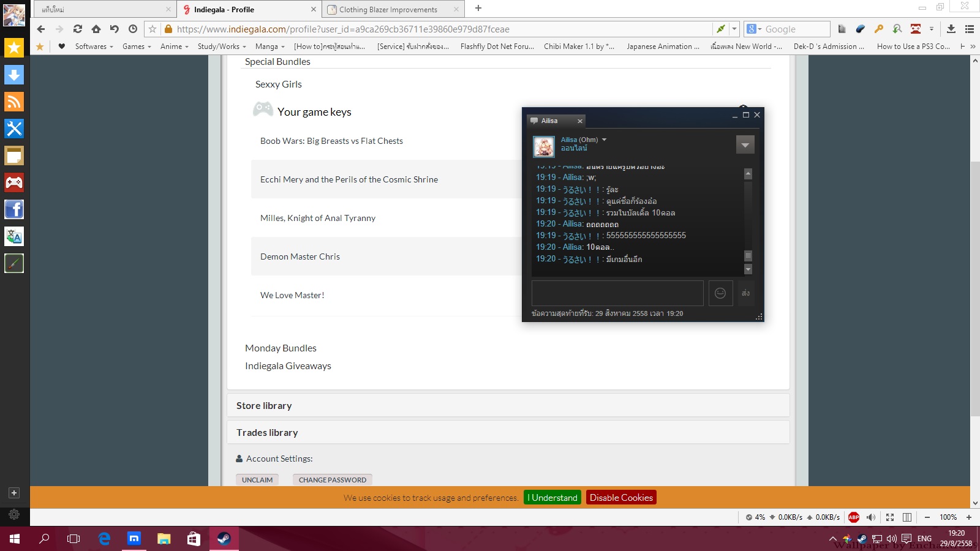Reopen the last closed tab with undo arrow
The height and width of the screenshot is (551, 980).
(x=115, y=29)
